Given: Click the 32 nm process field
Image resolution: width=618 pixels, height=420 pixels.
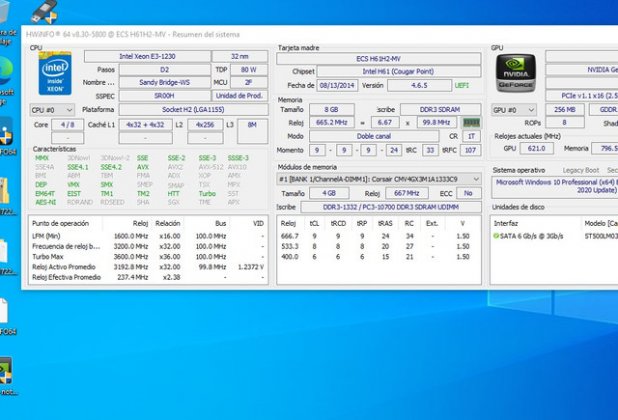Looking at the screenshot, I should click(x=240, y=56).
